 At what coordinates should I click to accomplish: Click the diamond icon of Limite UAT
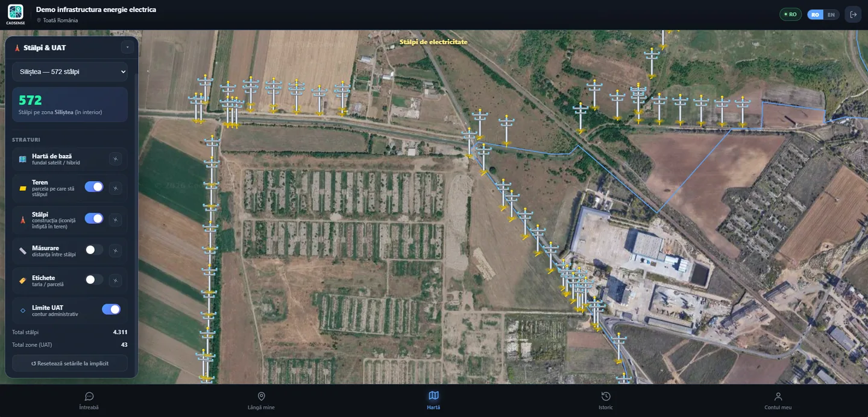pyautogui.click(x=22, y=310)
